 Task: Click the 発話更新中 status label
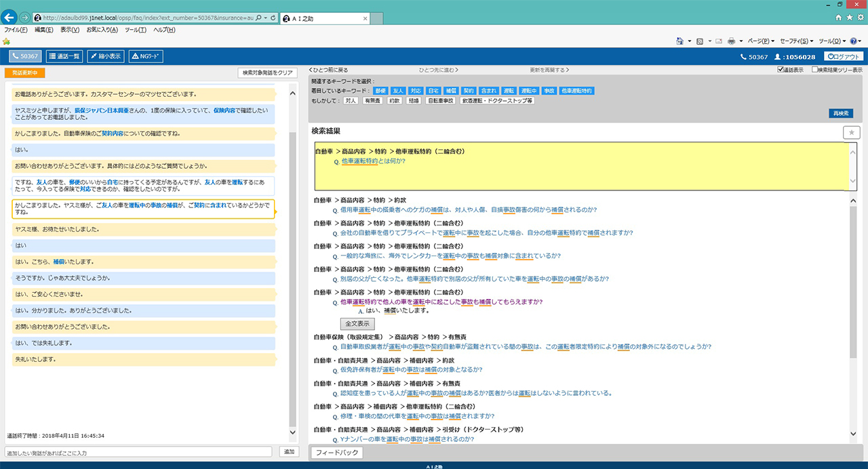[x=24, y=73]
